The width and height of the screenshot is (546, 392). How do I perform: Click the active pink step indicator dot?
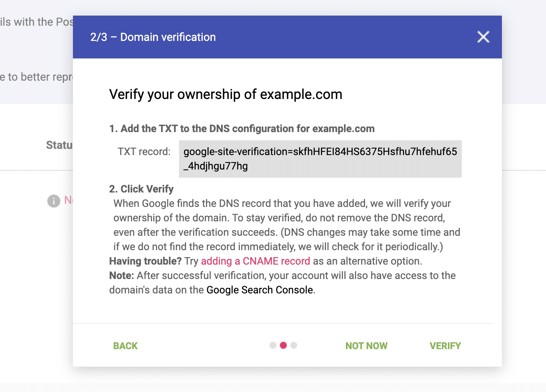(x=283, y=345)
